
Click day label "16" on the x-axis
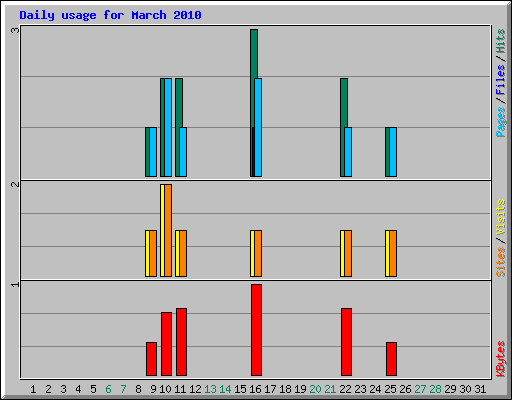pyautogui.click(x=255, y=389)
